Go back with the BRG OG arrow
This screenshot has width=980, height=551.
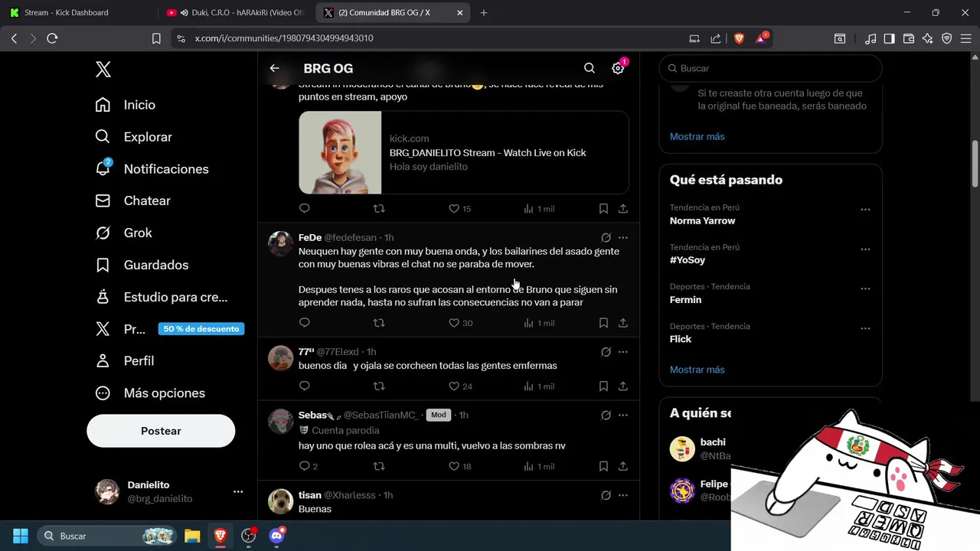[275, 68]
